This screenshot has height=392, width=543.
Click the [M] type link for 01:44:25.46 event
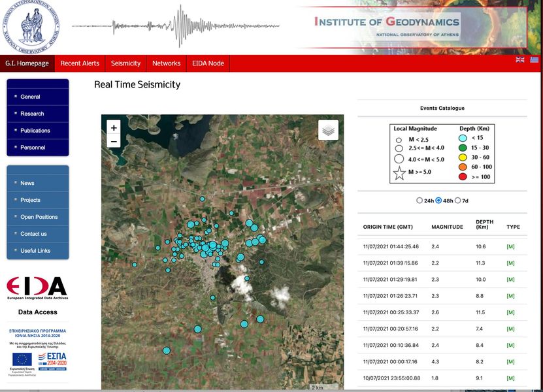[x=510, y=246]
